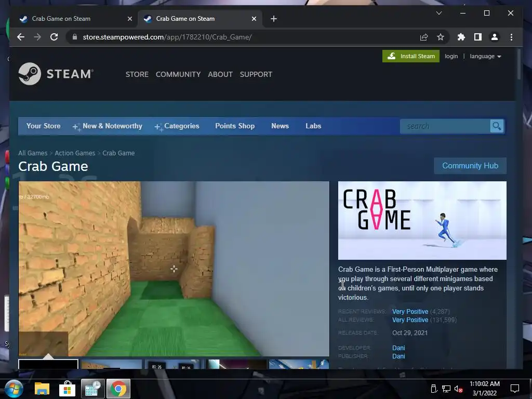Close the active Crab Game tab
532x399 pixels.
click(254, 19)
